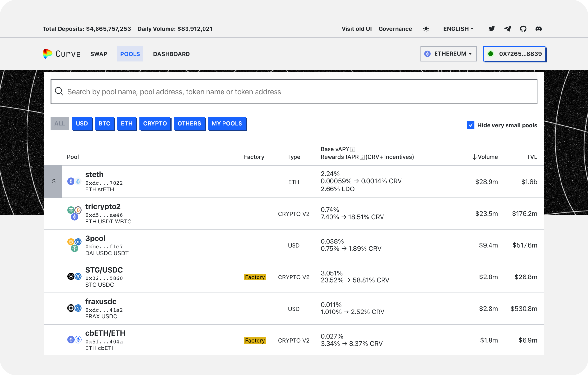Select the ALL pools filter

(x=60, y=123)
